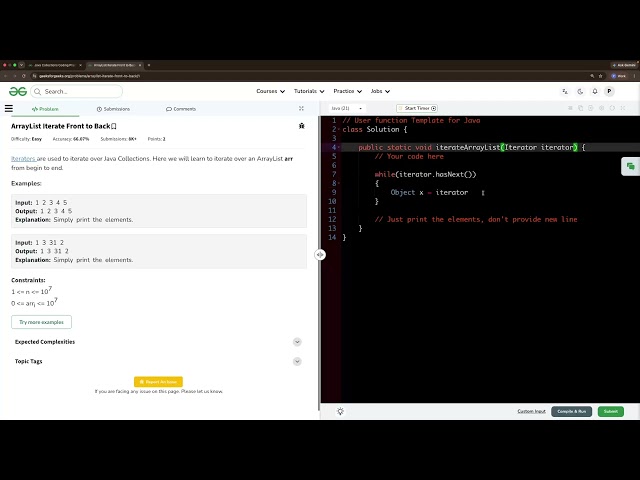The height and width of the screenshot is (480, 640).
Task: Open the notifications bell
Action: (595, 91)
